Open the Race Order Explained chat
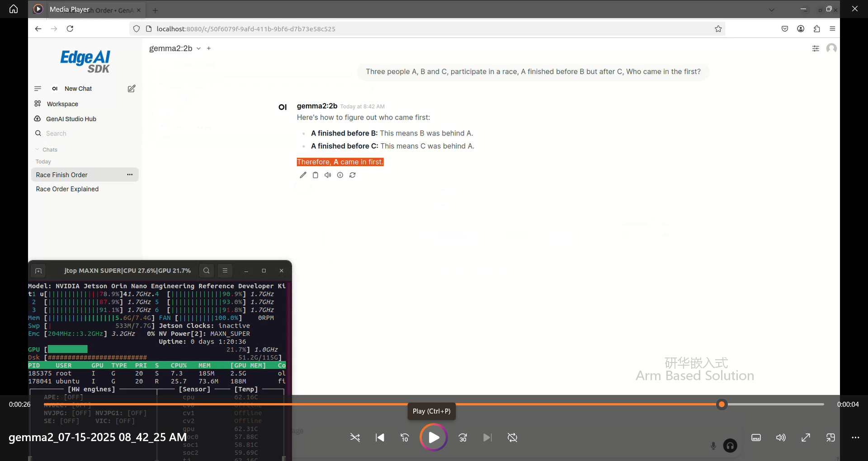 (67, 189)
